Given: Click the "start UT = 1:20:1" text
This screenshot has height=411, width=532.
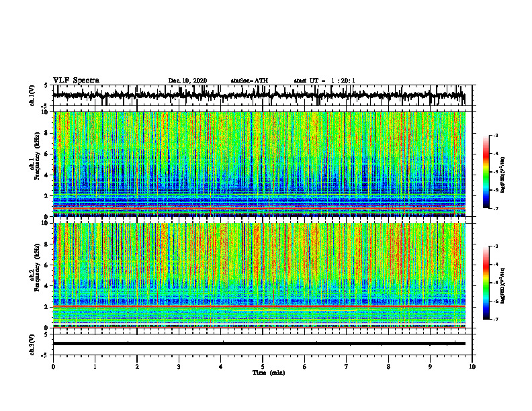Looking at the screenshot, I should (x=324, y=81).
